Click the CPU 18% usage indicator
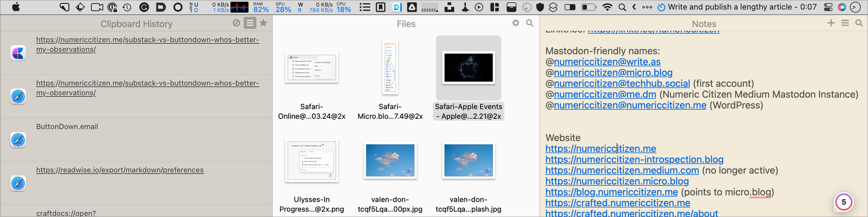The image size is (868, 217). pos(344,7)
